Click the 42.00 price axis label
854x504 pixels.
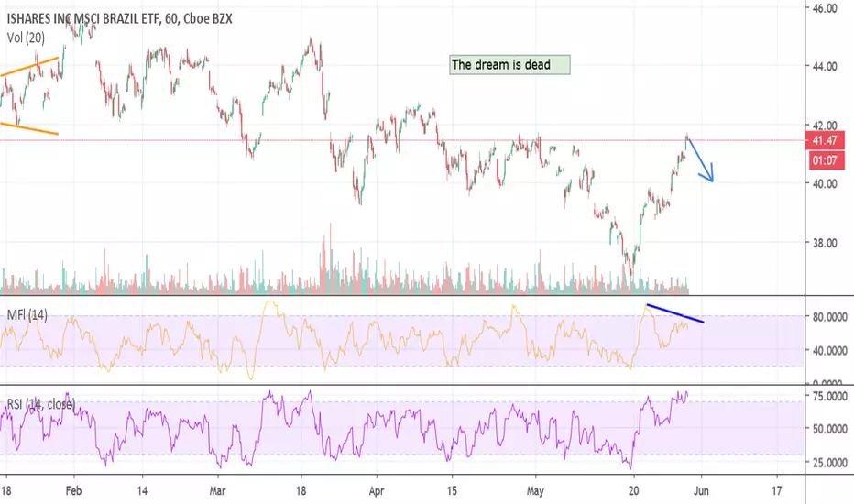(825, 126)
